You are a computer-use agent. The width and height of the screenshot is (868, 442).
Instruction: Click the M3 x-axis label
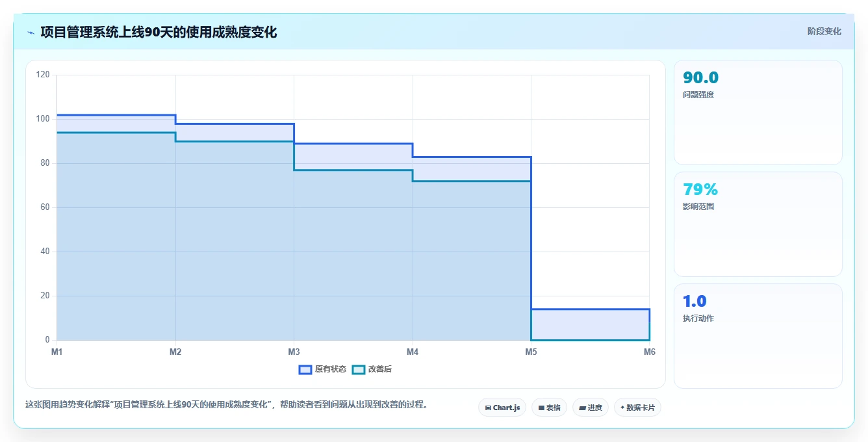tap(294, 352)
